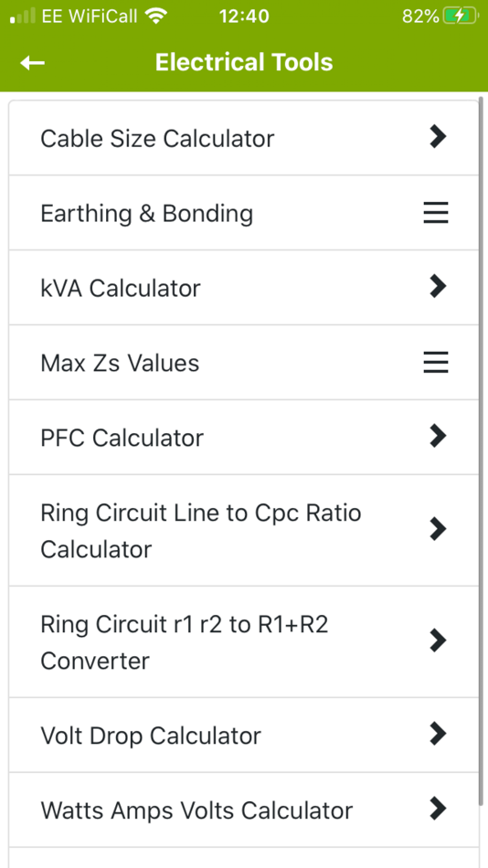Image resolution: width=488 pixels, height=868 pixels.
Task: Click chevron for r1 r2 to R1+R2 Converter
Action: [x=438, y=640]
